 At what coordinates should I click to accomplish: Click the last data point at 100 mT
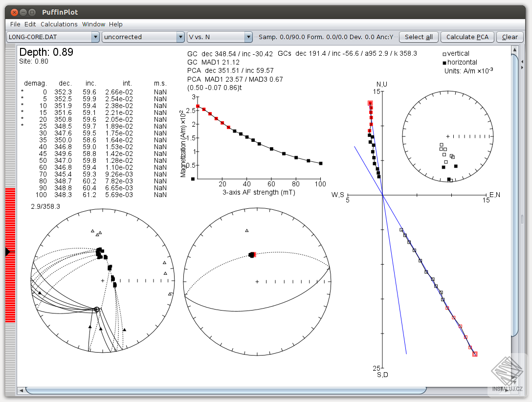[320, 163]
